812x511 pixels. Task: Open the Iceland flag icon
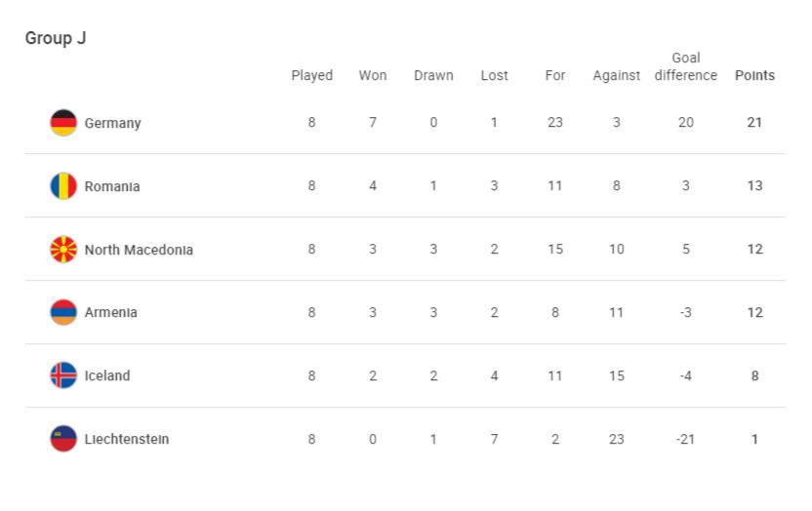click(x=63, y=375)
